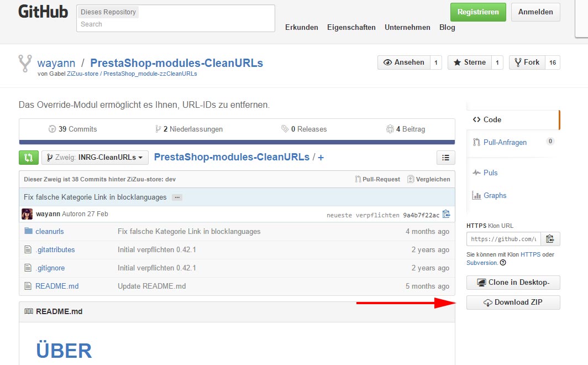Click the plus sign to create new file
Viewport: 588px width, 365px height.
(x=321, y=157)
